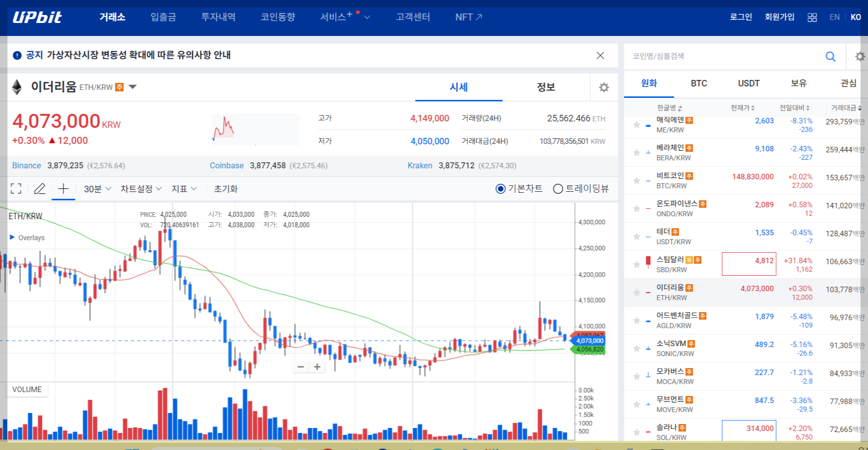The width and height of the screenshot is (868, 450).
Task: Click the coin name search field
Action: click(x=724, y=56)
